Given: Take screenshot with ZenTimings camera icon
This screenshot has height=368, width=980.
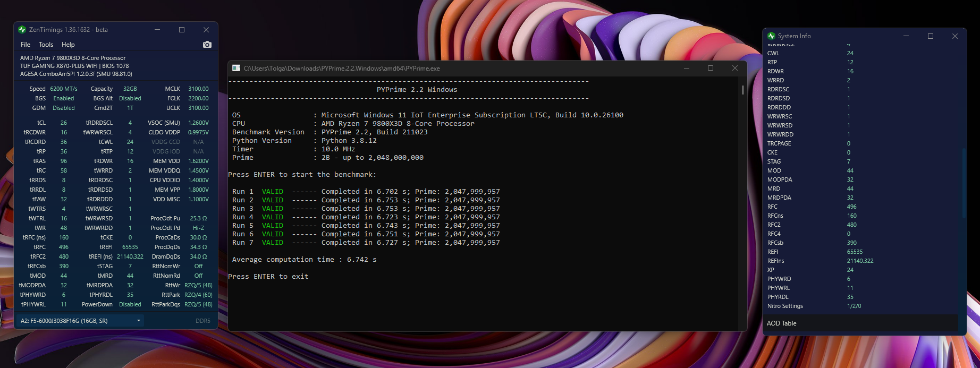Looking at the screenshot, I should tap(207, 45).
